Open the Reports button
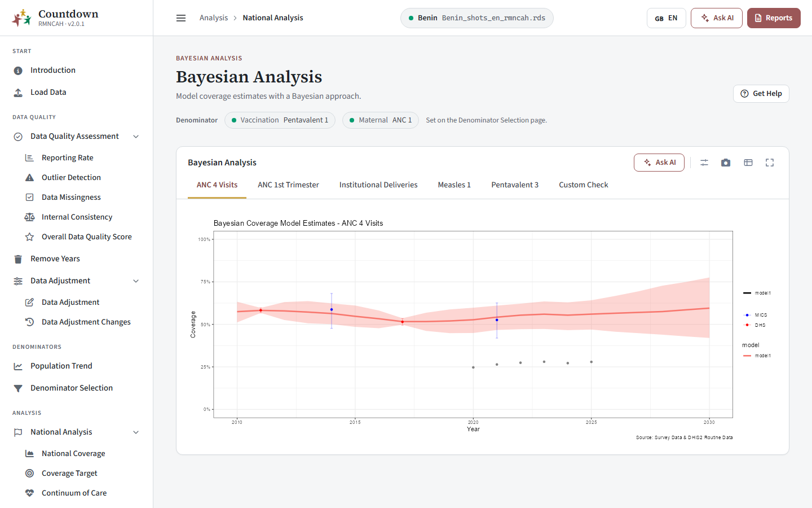 click(x=774, y=18)
